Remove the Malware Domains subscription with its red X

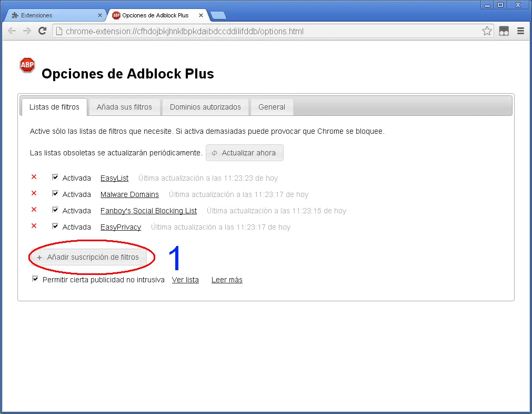(34, 193)
